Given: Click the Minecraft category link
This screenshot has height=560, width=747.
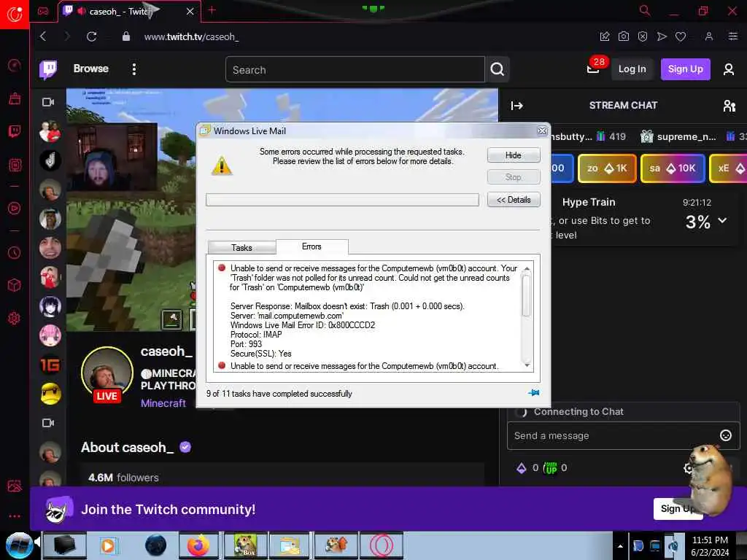Looking at the screenshot, I should 163,403.
